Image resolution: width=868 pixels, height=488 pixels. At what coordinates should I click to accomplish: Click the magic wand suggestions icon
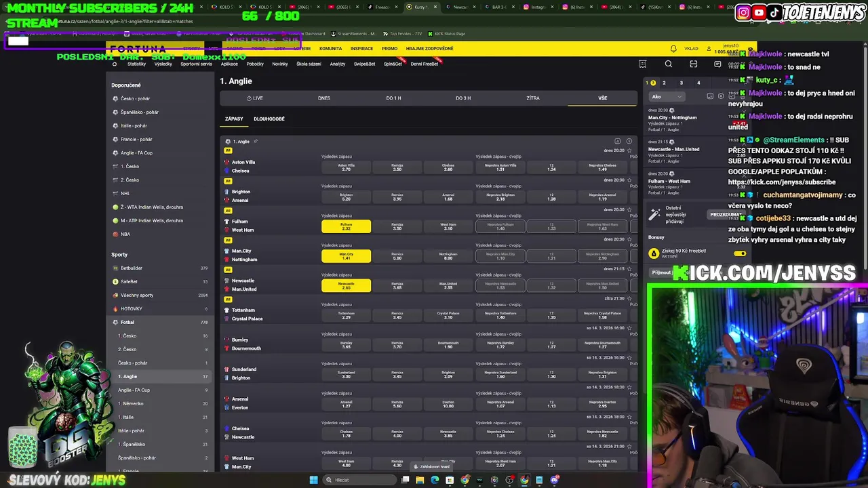tap(654, 214)
